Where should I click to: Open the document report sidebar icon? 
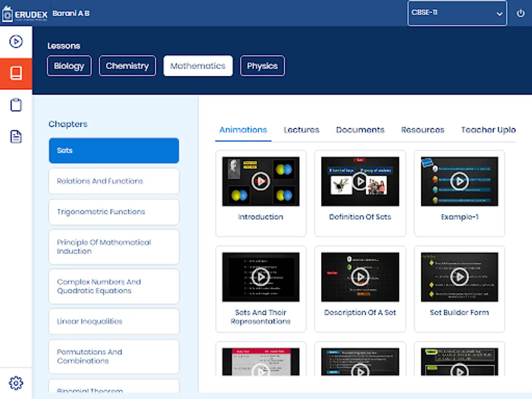(16, 137)
